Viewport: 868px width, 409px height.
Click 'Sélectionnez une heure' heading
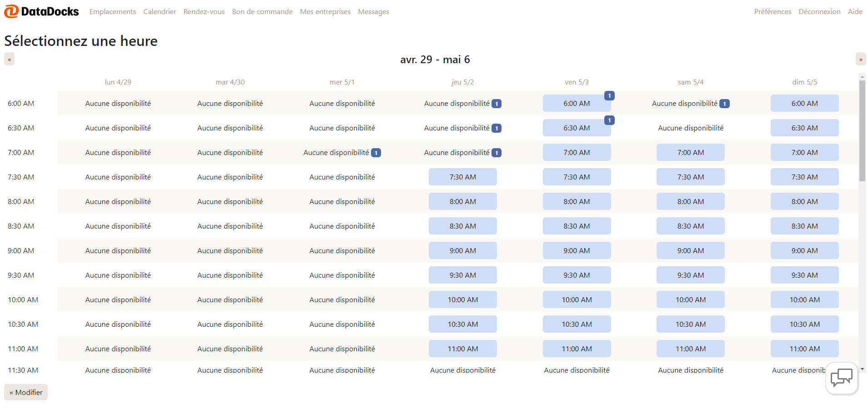(81, 41)
